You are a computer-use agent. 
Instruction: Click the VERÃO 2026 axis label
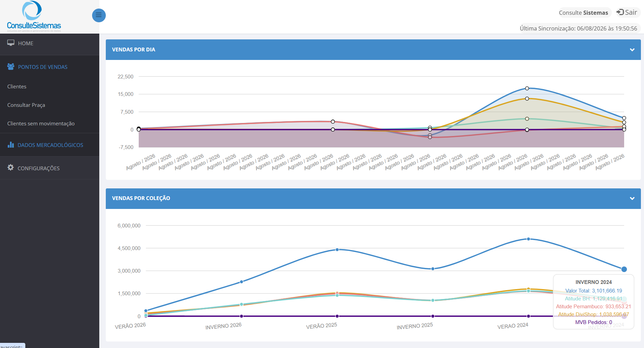[130, 326]
